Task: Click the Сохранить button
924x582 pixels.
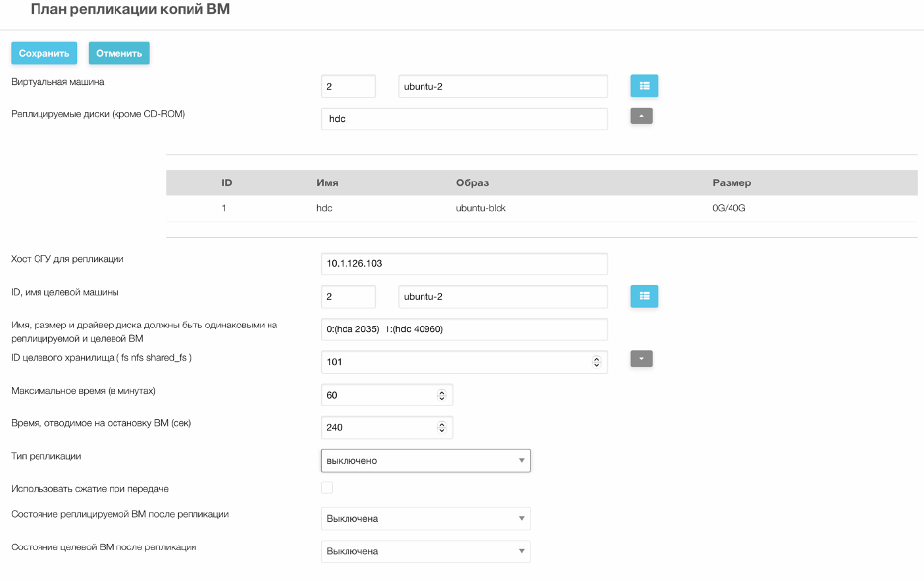Action: (44, 53)
